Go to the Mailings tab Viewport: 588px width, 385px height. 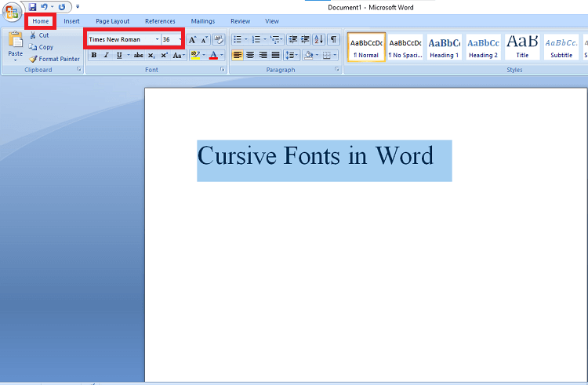pyautogui.click(x=203, y=21)
